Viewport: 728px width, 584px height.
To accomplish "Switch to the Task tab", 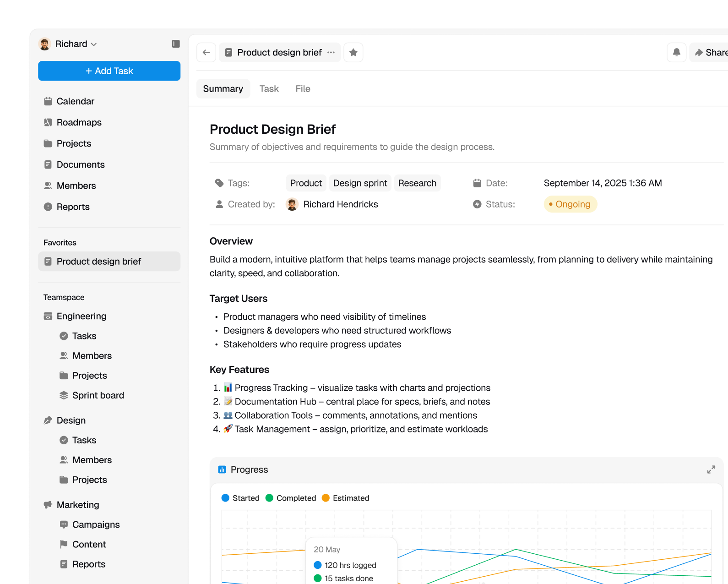I will tap(269, 89).
